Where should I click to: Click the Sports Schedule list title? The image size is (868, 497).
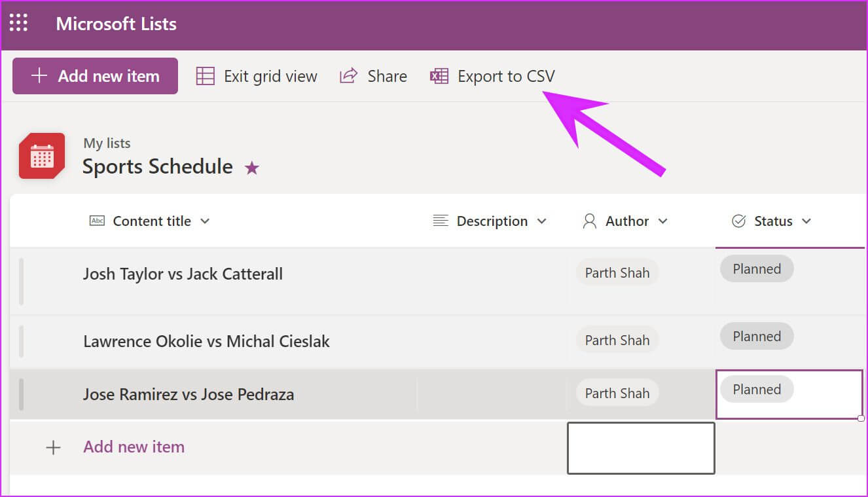[157, 166]
